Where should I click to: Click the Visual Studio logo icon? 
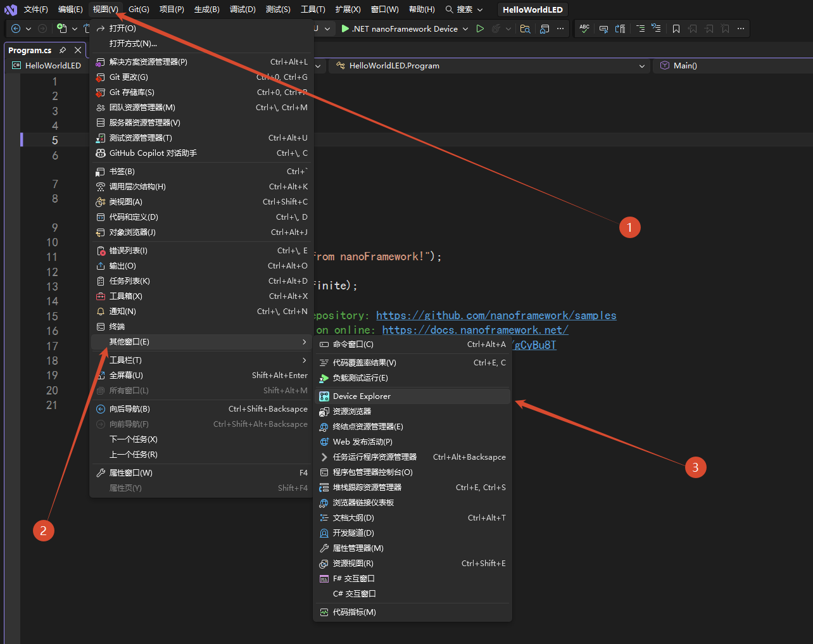point(11,9)
